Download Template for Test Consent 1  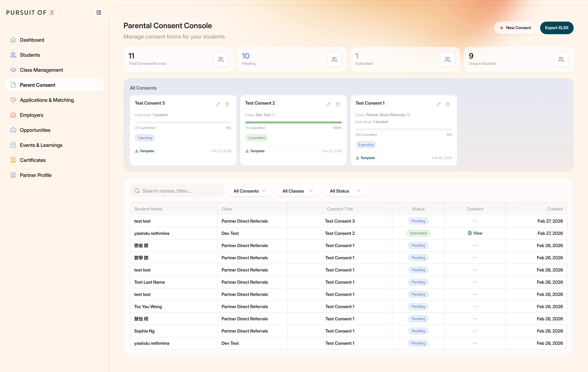click(x=365, y=158)
